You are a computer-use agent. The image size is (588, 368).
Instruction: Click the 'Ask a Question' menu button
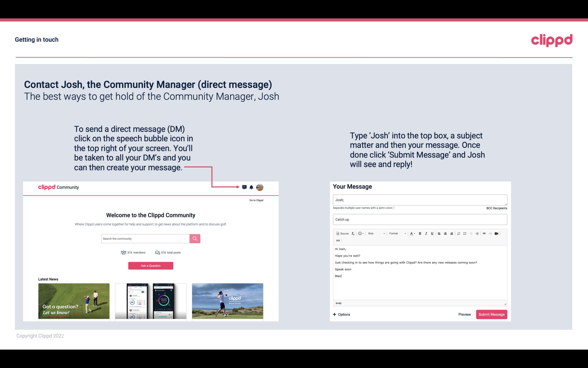tap(151, 265)
